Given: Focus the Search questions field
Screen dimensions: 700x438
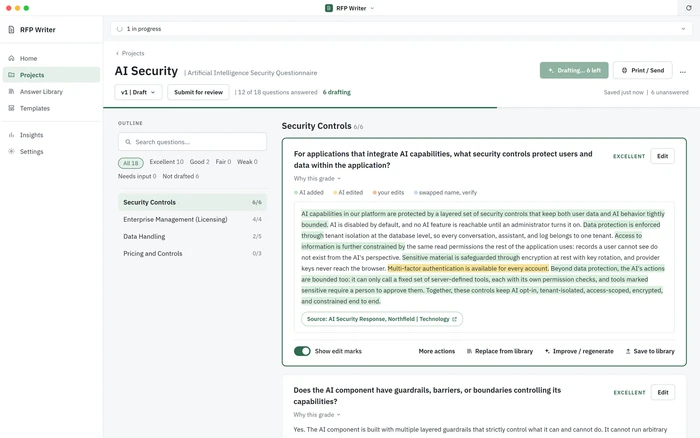Looking at the screenshot, I should (x=192, y=142).
